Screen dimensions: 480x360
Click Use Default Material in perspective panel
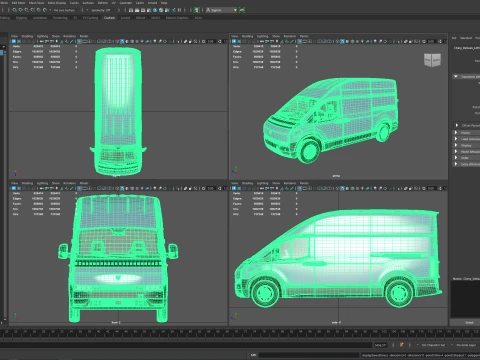[x=347, y=41]
